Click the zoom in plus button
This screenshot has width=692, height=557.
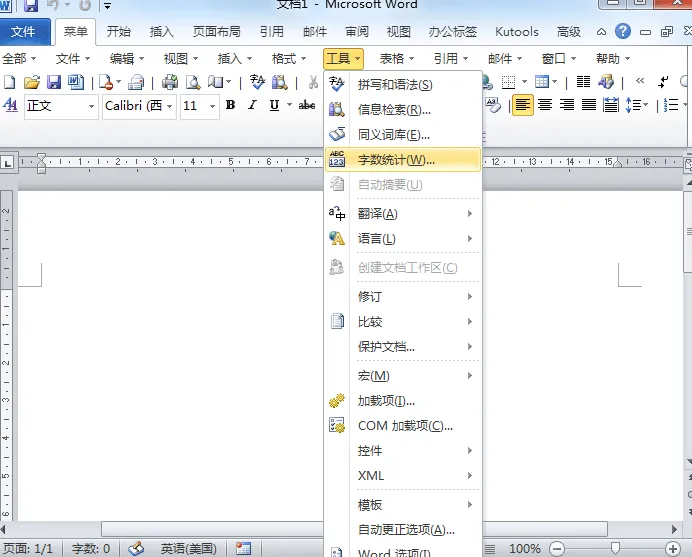point(673,549)
